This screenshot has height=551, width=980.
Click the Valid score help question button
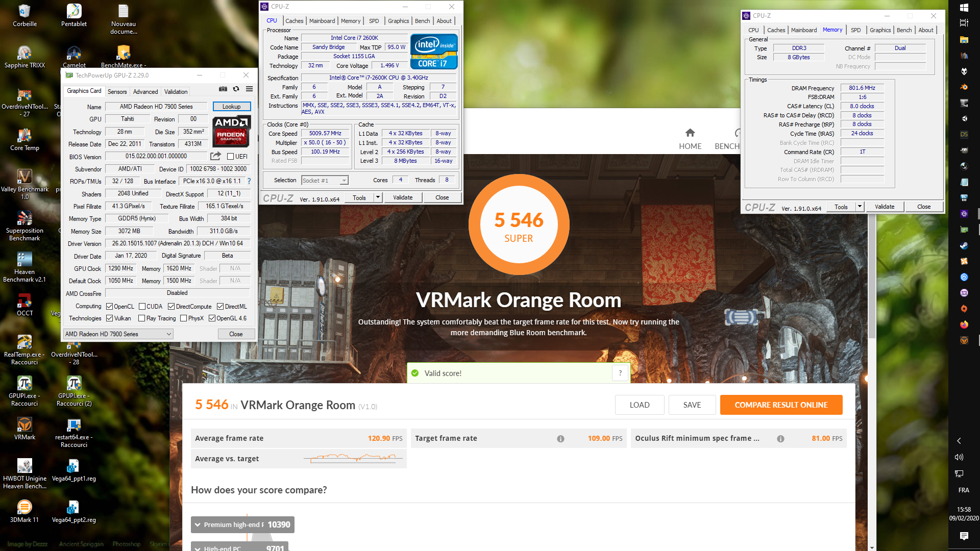[620, 373]
